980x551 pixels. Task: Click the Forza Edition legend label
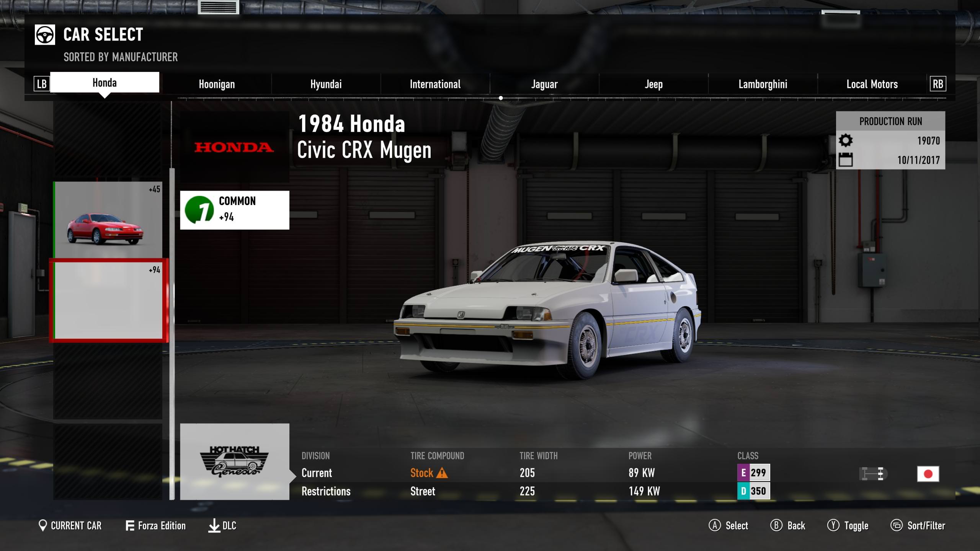point(162,526)
